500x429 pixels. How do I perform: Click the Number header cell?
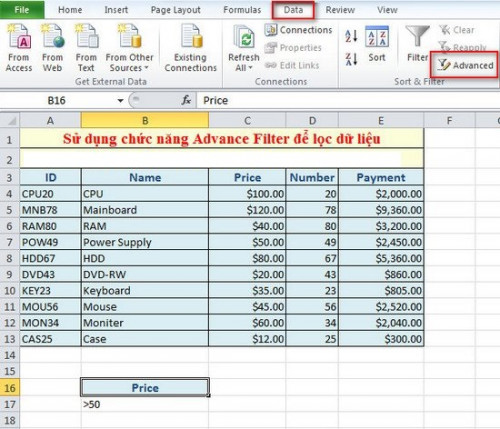312,177
